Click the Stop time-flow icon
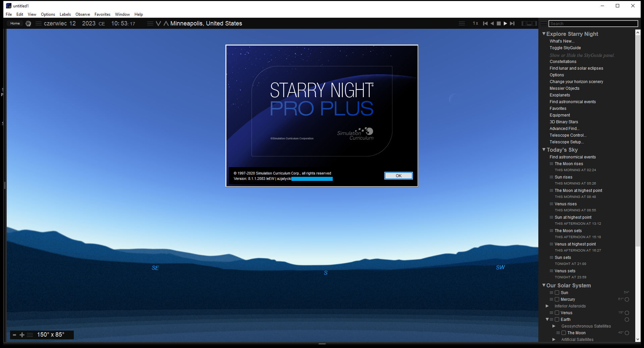The width and height of the screenshot is (644, 348). [499, 23]
